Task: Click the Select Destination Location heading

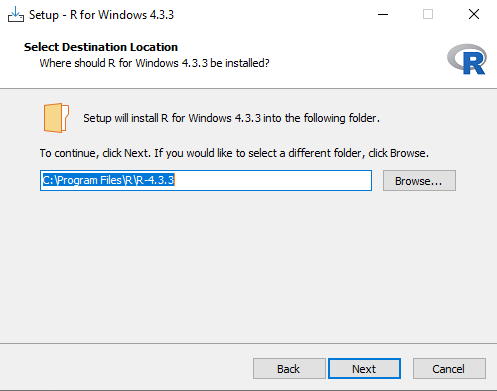Action: pyautogui.click(x=101, y=47)
